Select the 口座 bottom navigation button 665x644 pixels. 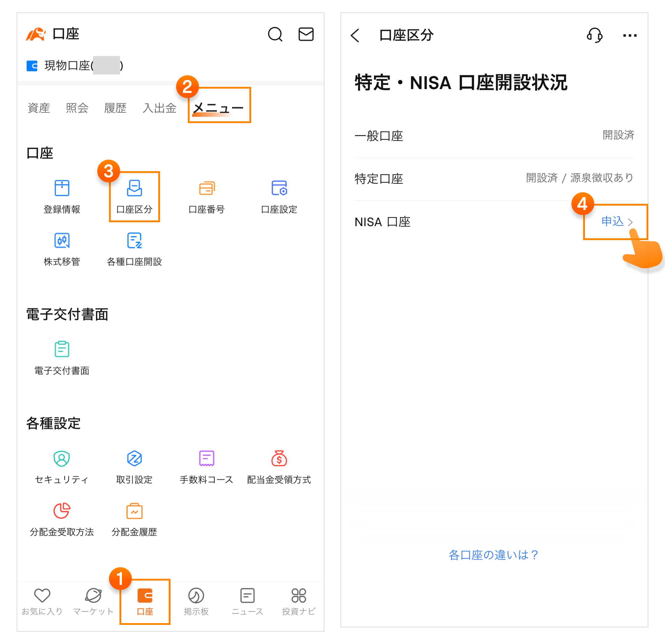coord(145,601)
